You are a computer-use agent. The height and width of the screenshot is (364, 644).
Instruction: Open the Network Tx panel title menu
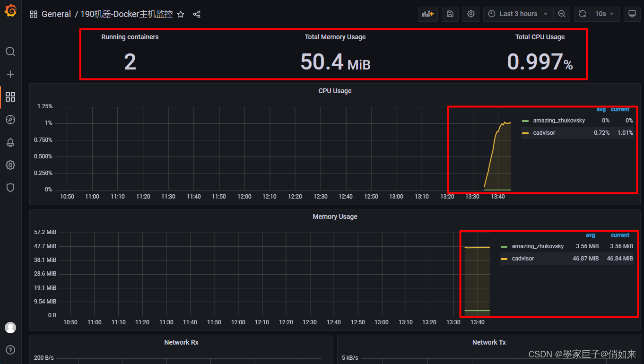(489, 342)
